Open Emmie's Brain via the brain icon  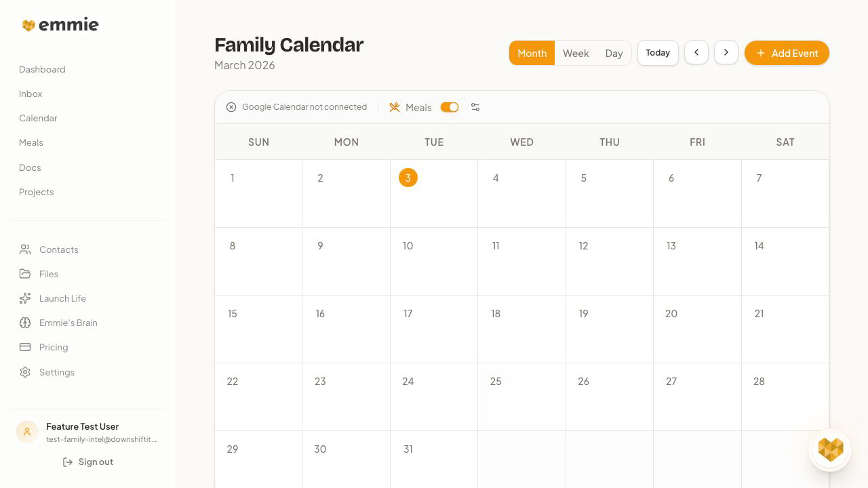(25, 323)
